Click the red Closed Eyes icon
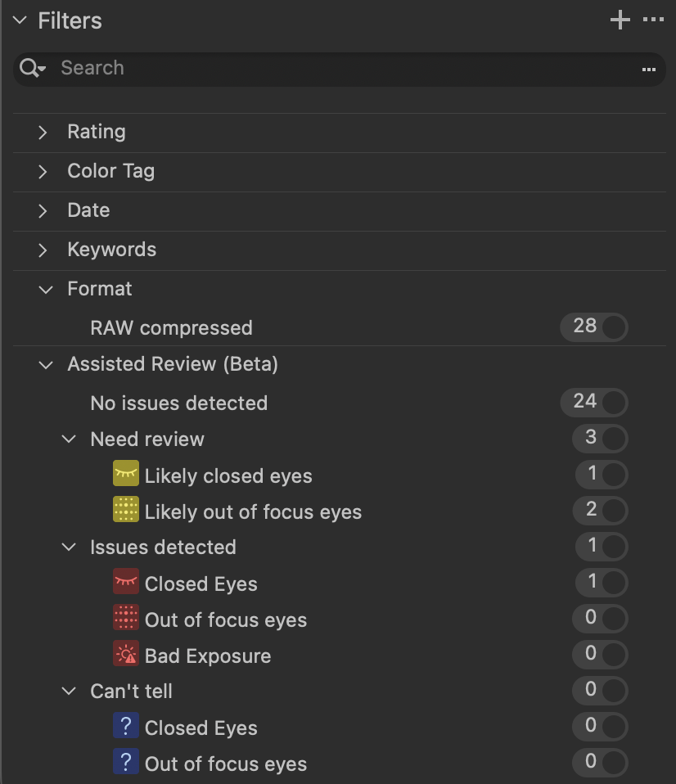Screen dimensions: 676x784 (126, 581)
